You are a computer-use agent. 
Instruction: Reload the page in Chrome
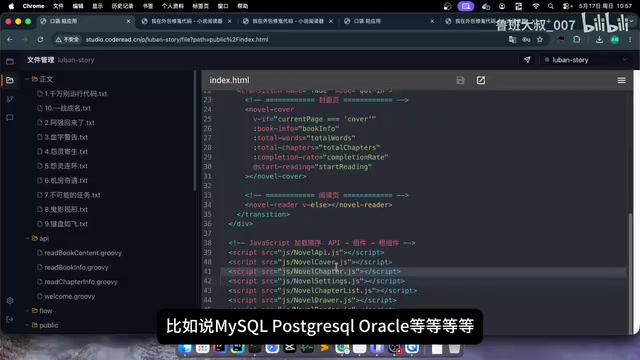(x=40, y=40)
